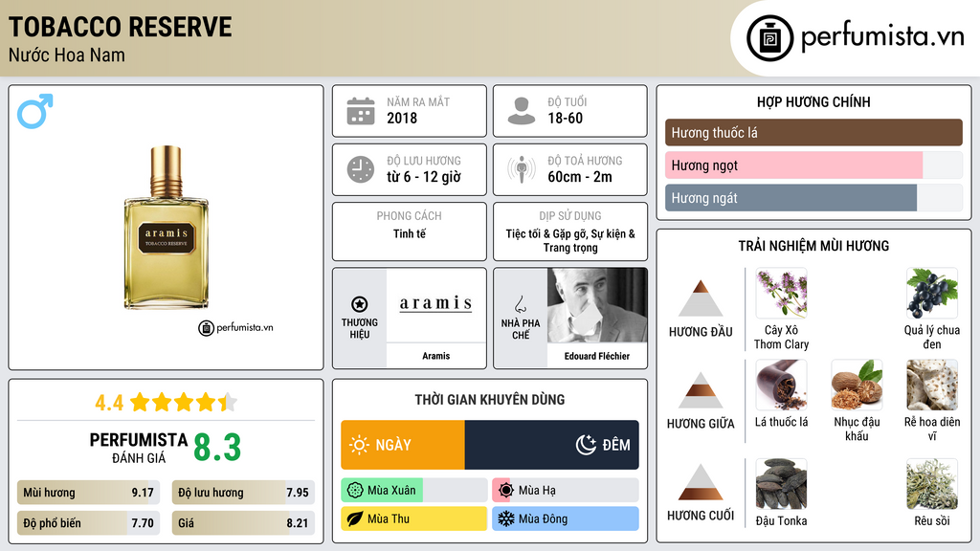Open the perfumista.vn site name link
The width and height of the screenshot is (980, 551).
[x=882, y=37]
